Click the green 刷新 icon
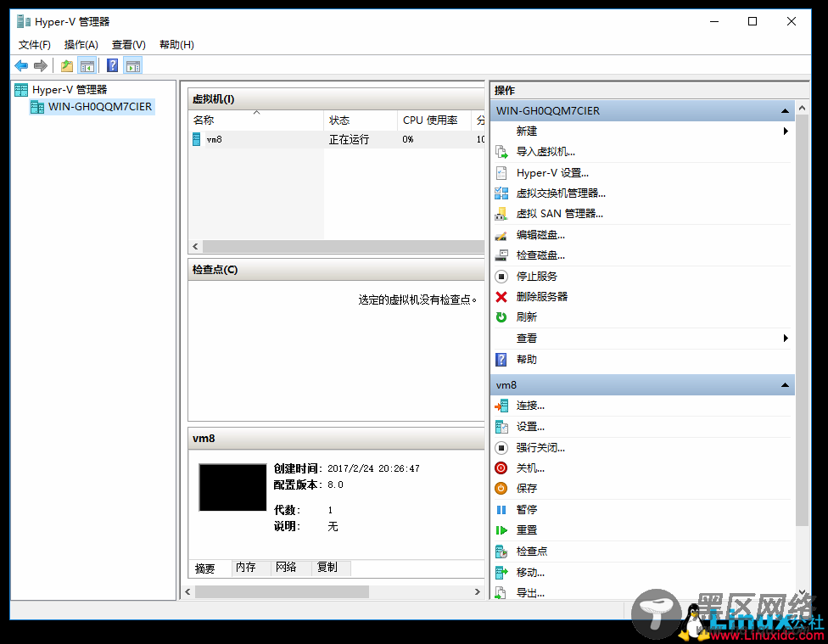 501,317
